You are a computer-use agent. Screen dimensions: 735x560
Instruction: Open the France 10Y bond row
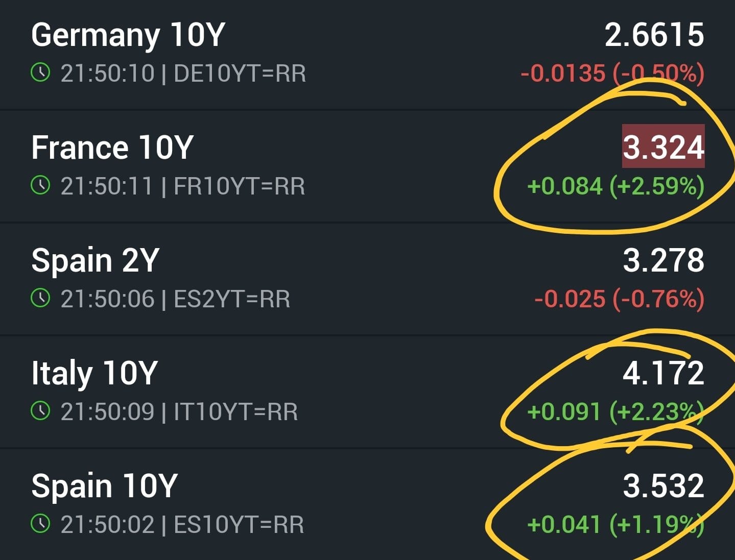tap(112, 148)
